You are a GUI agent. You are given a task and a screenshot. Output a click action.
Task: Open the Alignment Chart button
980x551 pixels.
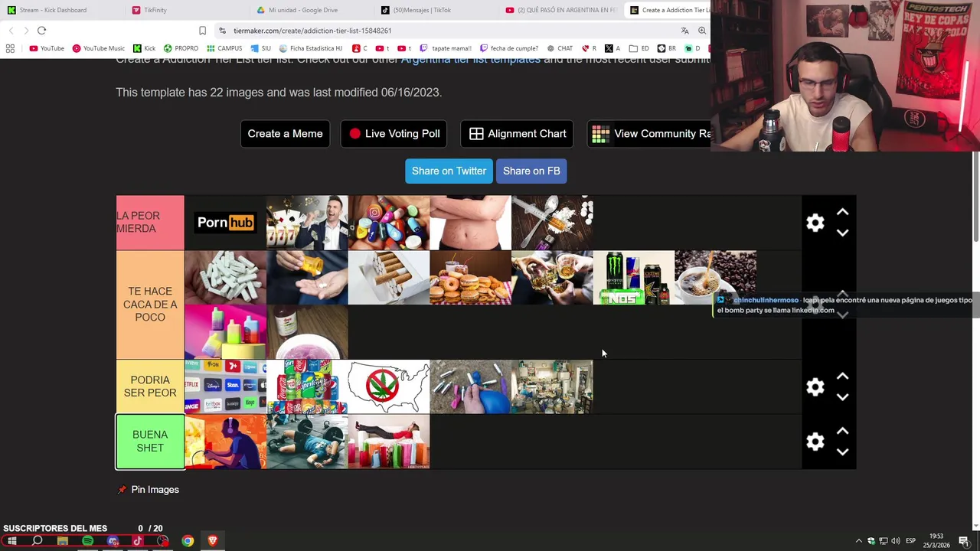[518, 134]
